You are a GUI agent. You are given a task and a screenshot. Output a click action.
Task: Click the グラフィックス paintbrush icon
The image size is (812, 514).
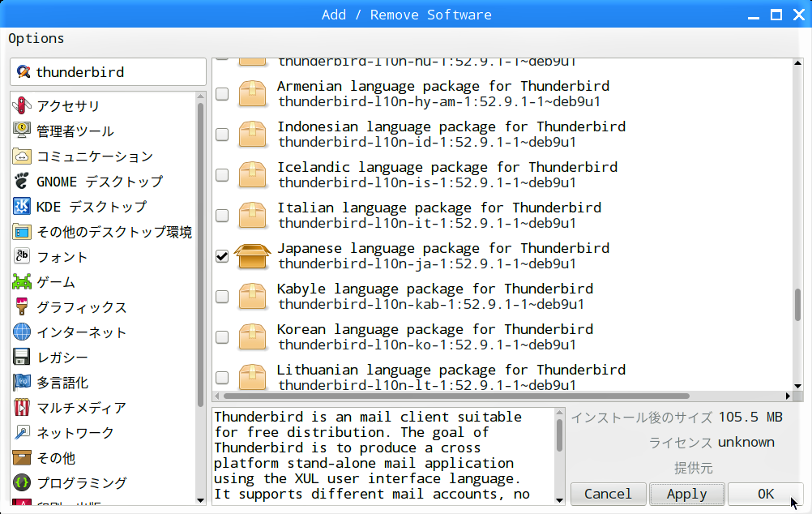pyautogui.click(x=22, y=306)
